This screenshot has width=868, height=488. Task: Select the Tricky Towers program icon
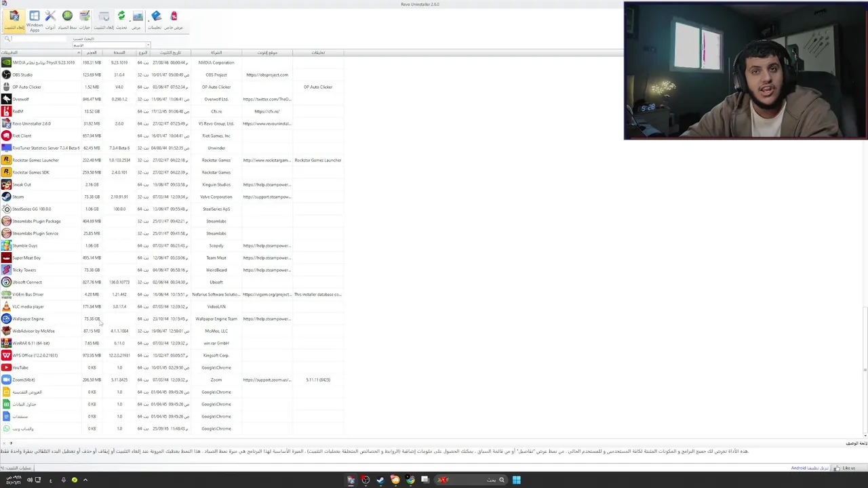pyautogui.click(x=6, y=270)
